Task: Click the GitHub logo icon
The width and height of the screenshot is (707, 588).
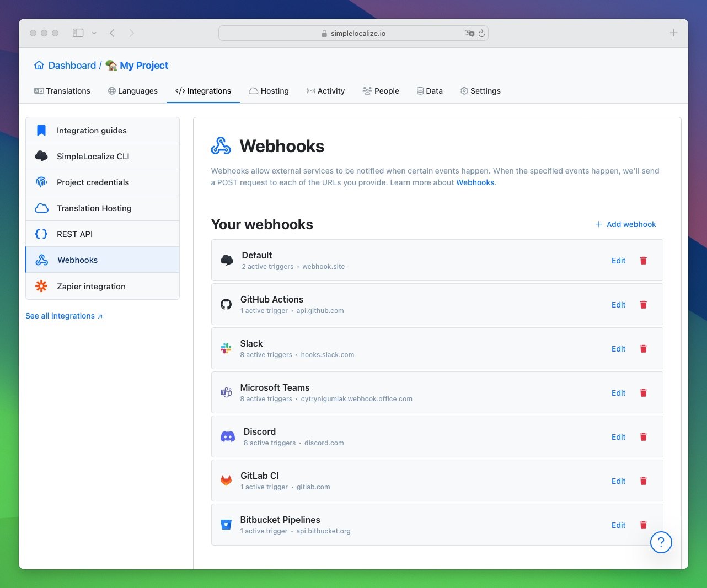Action: 226,304
